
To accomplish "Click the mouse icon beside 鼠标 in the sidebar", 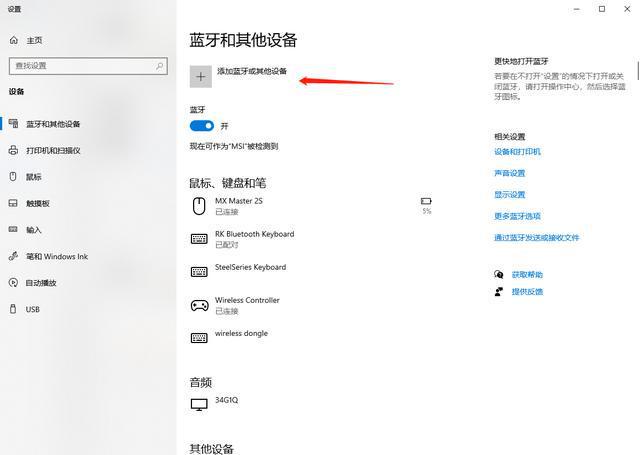I will pos(13,177).
